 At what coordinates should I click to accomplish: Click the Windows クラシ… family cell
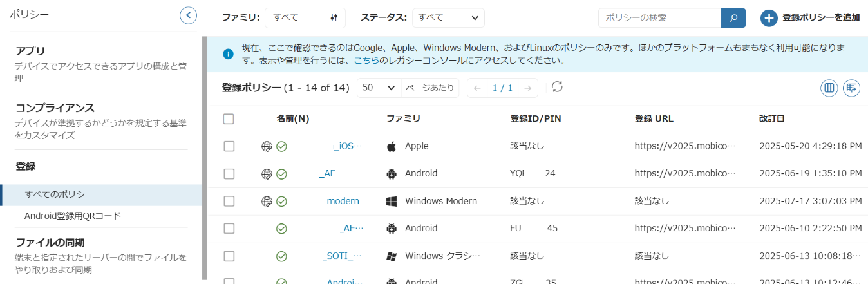tap(443, 256)
